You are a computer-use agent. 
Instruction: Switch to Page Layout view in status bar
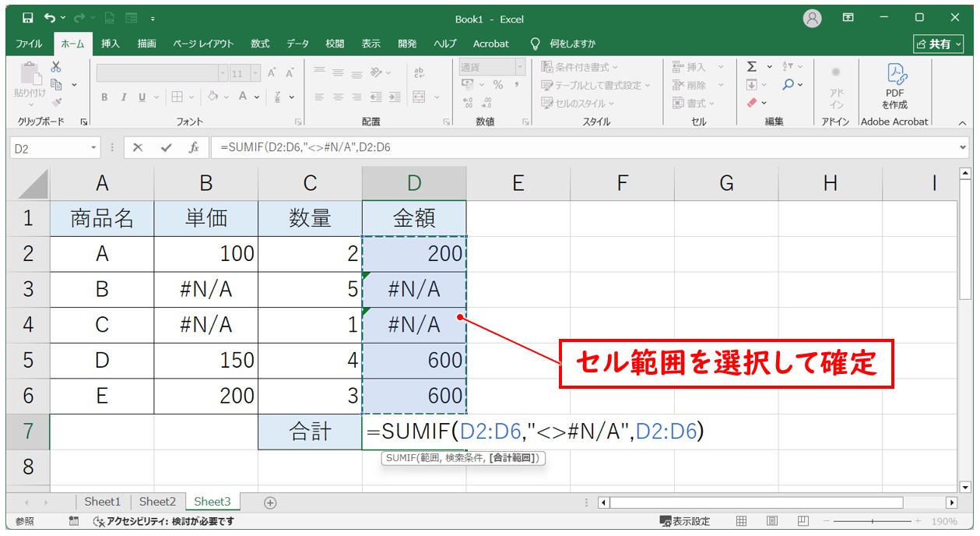point(772,521)
